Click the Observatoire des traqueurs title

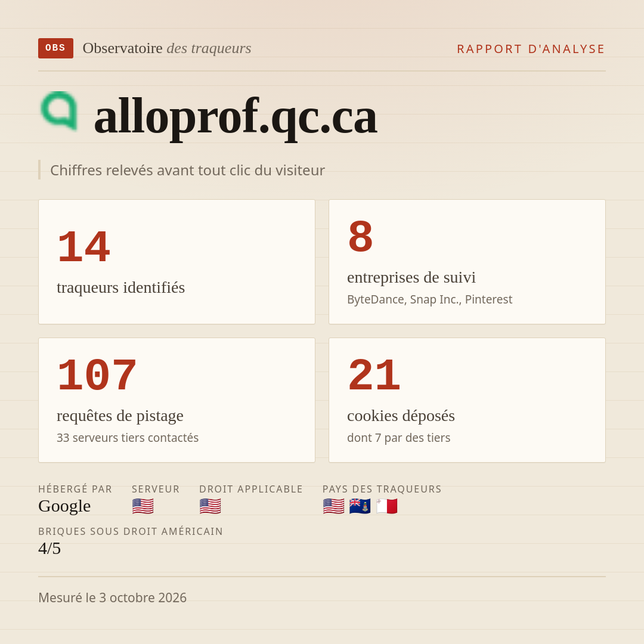click(x=167, y=48)
